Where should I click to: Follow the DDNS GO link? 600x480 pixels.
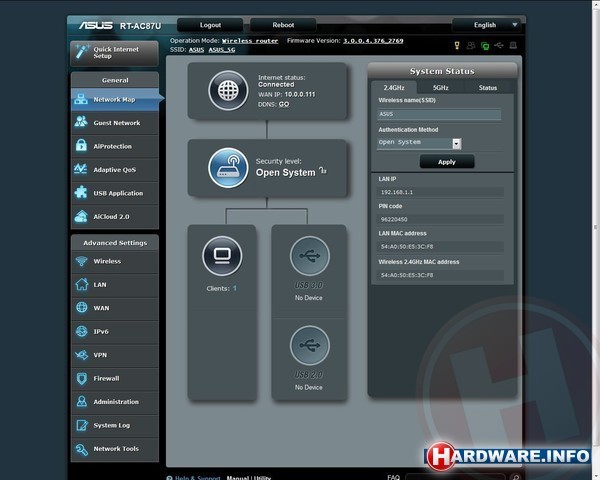click(x=284, y=104)
